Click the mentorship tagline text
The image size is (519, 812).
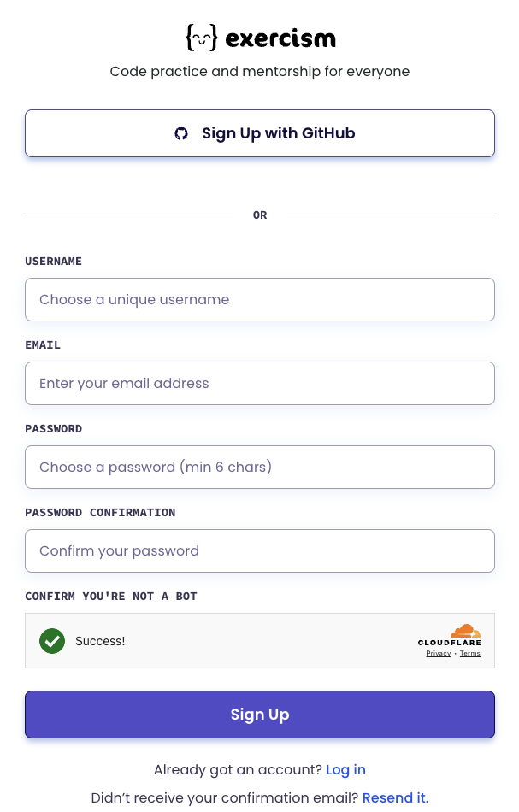tap(260, 72)
